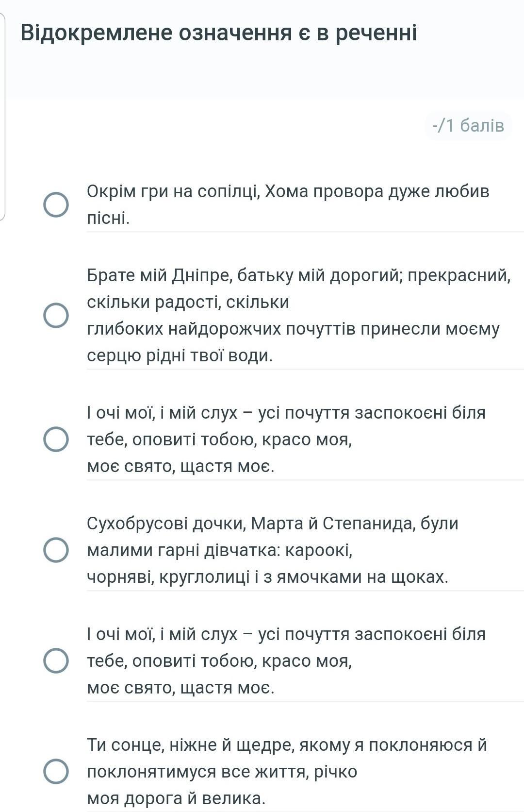
Task: Mark the 'Сухобрусові дочки' answer radio button
Action: click(56, 550)
